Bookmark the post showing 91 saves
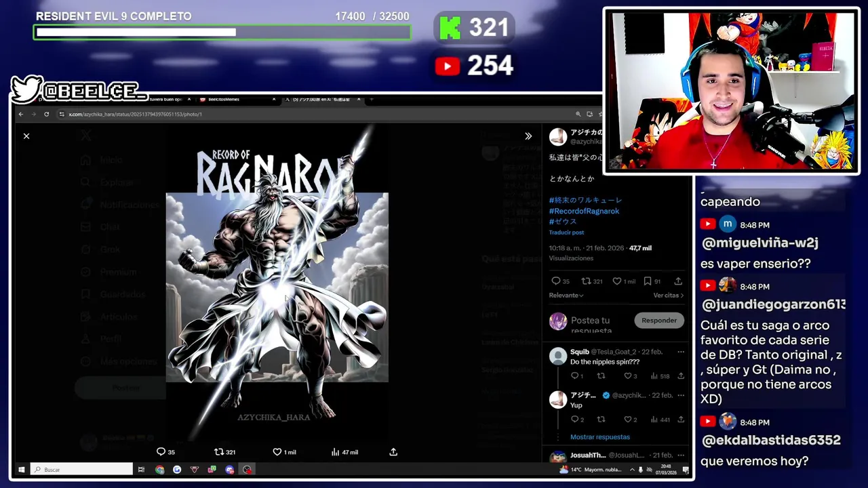Viewport: 868px width, 488px height. (x=652, y=281)
